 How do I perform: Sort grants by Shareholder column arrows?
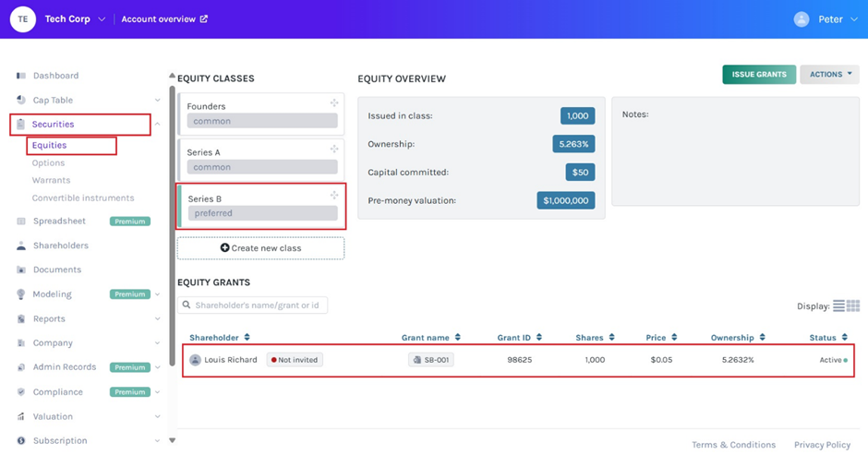point(247,338)
